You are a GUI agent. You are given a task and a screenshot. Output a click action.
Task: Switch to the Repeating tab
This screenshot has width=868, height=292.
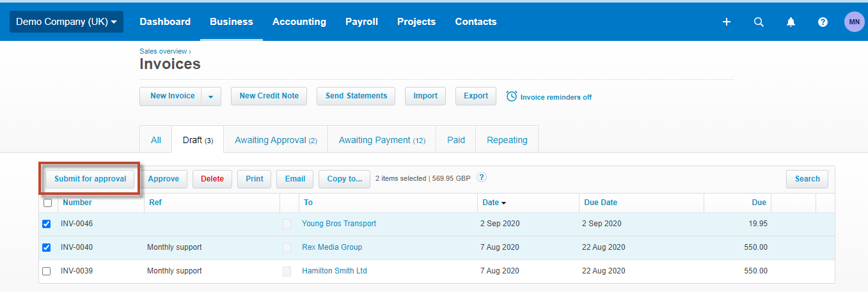(507, 140)
